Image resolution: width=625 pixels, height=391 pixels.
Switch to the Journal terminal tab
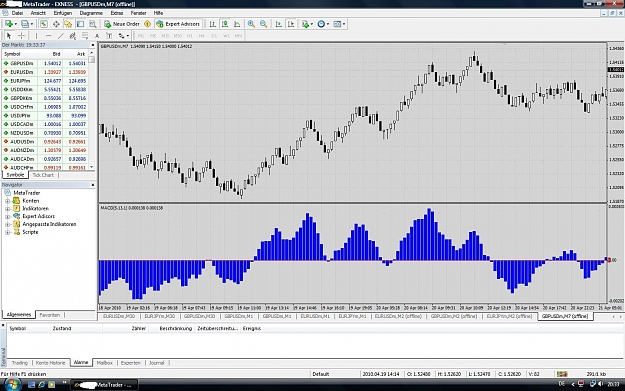tap(156, 363)
